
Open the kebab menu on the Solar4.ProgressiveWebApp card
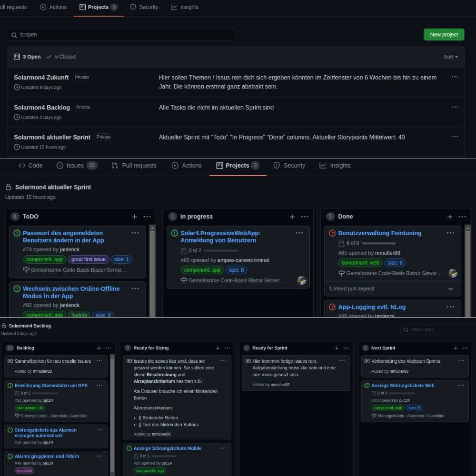(x=300, y=233)
